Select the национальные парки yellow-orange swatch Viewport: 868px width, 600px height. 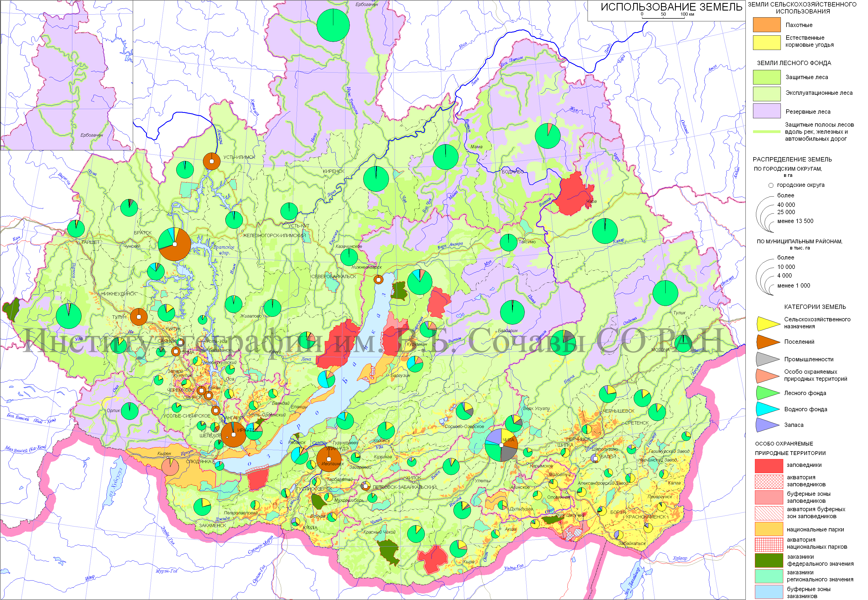tap(769, 529)
